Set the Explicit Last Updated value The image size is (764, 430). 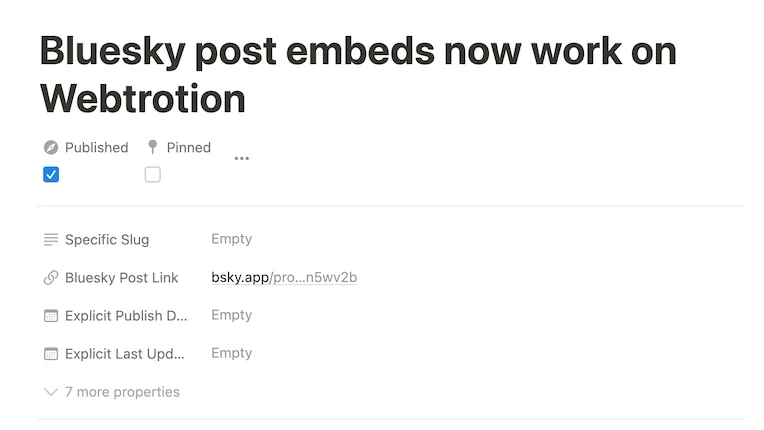click(x=231, y=354)
